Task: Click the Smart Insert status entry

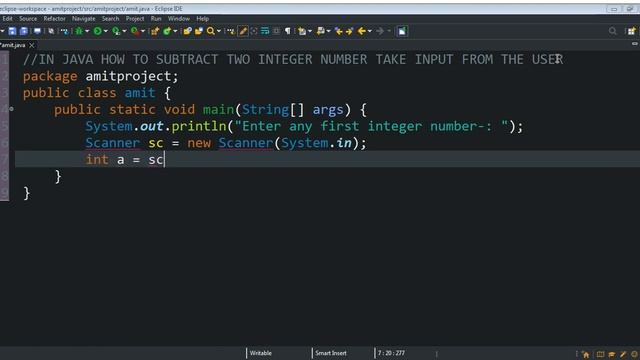Action: (331, 353)
